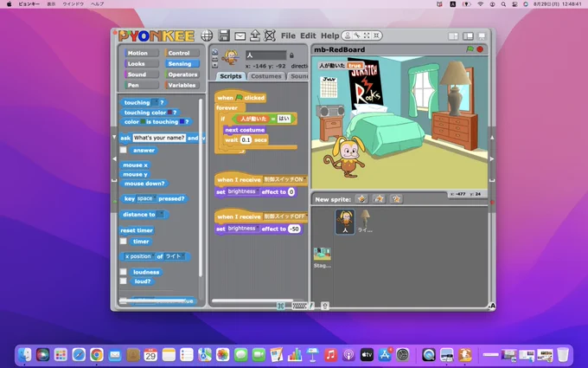Click the keyboard icon below scripts
Image resolution: width=588 pixels, height=368 pixels.
(299, 306)
